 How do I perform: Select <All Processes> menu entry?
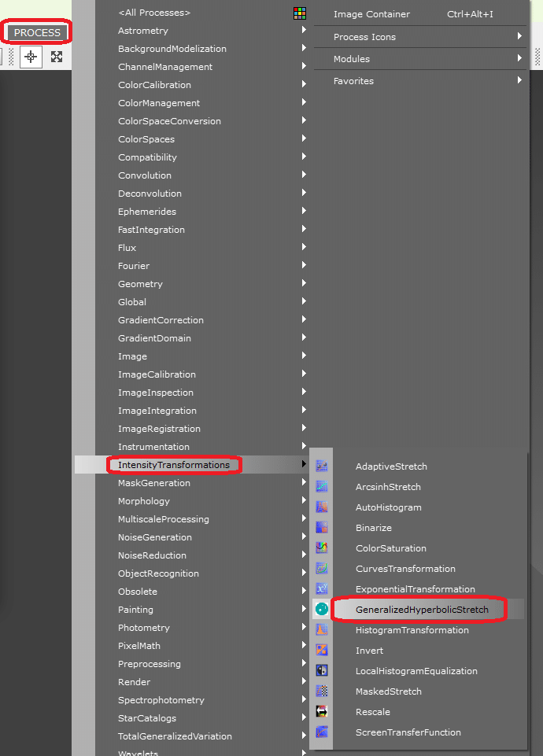(x=154, y=13)
